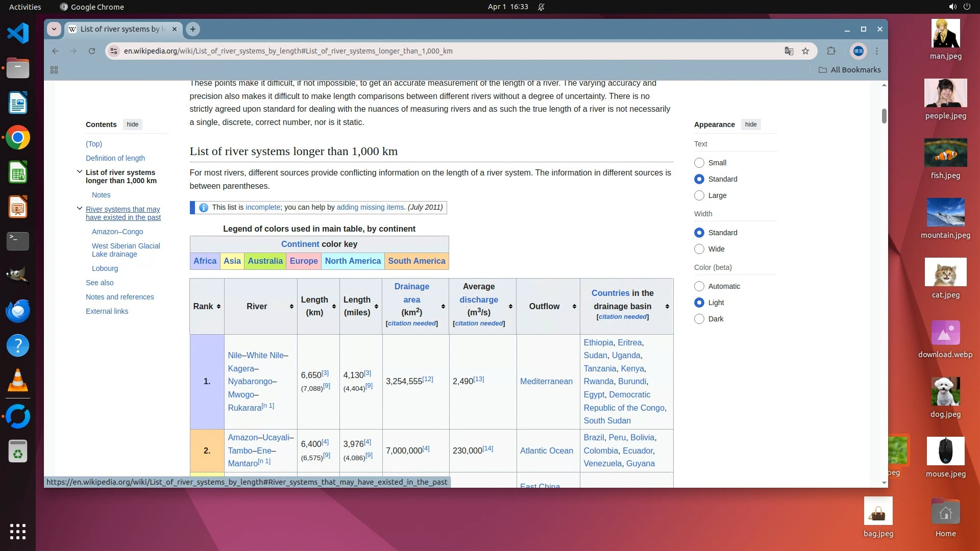Screen dimensions: 980x551
Task: Open the apps grid in bookmarks bar
Action: (x=54, y=70)
